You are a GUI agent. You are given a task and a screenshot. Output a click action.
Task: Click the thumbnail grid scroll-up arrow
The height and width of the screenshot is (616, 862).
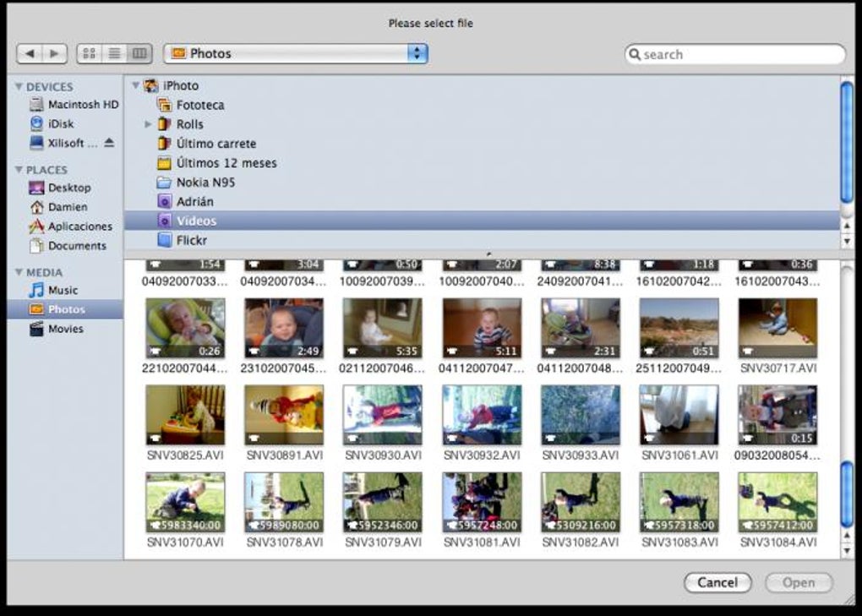click(847, 535)
